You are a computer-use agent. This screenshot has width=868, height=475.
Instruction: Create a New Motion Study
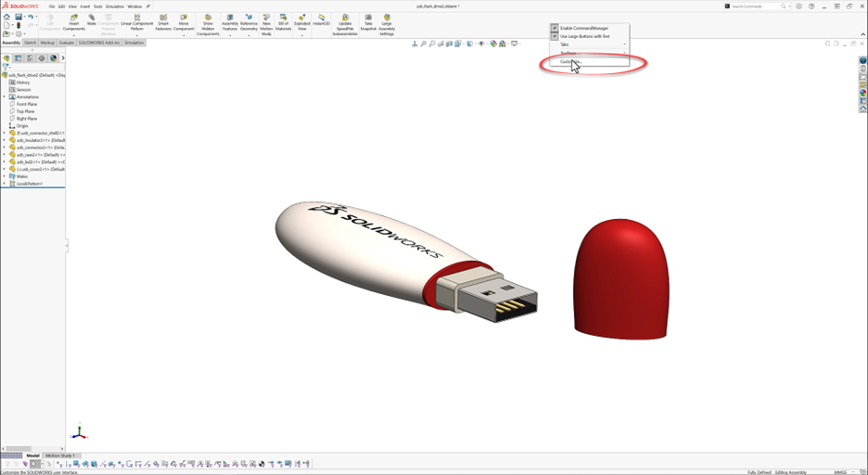[266, 25]
